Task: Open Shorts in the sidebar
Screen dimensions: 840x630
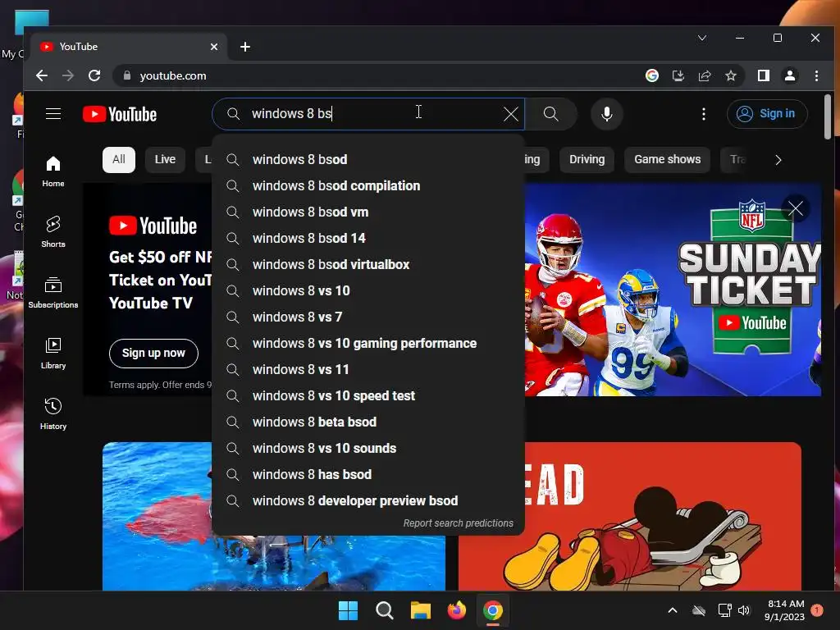Action: (53, 232)
